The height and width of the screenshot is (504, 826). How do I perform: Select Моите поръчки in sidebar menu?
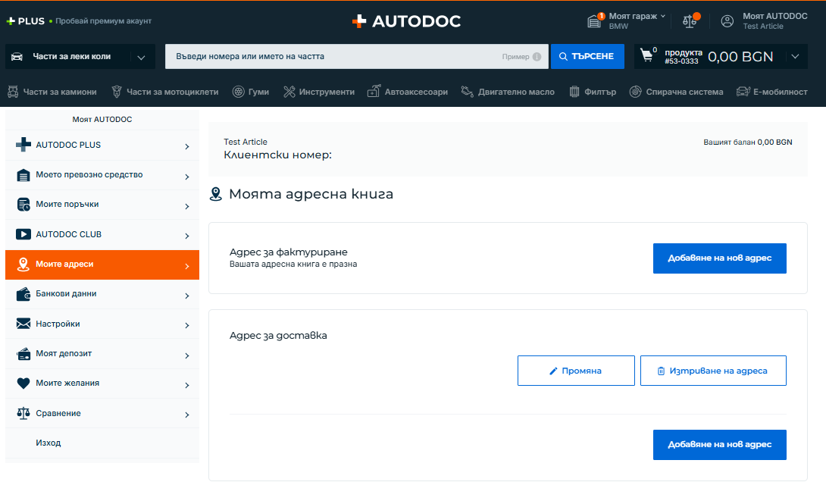pyautogui.click(x=102, y=205)
